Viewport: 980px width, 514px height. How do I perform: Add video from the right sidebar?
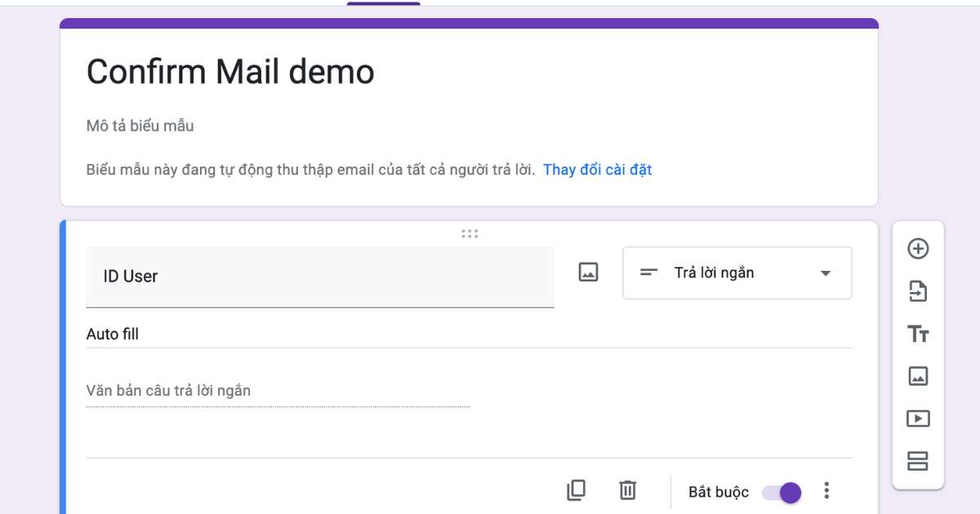tap(918, 419)
